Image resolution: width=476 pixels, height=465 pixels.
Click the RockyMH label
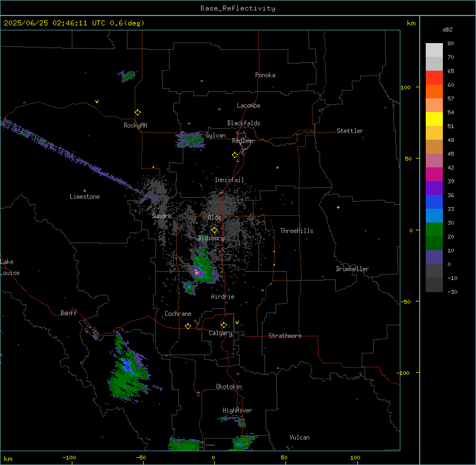[135, 125]
